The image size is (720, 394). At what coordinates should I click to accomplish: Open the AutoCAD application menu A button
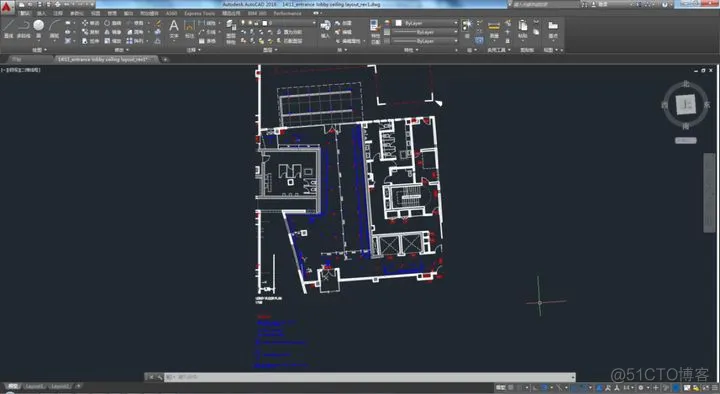[6, 6]
